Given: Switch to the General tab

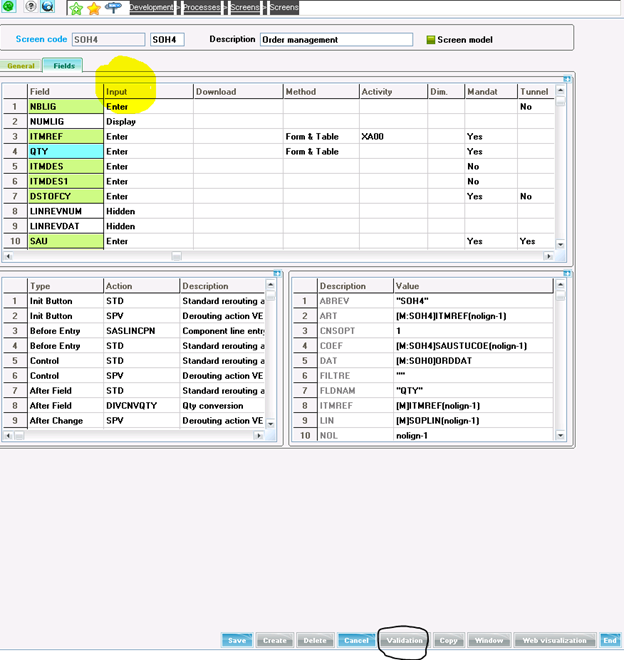Looking at the screenshot, I should (21, 66).
